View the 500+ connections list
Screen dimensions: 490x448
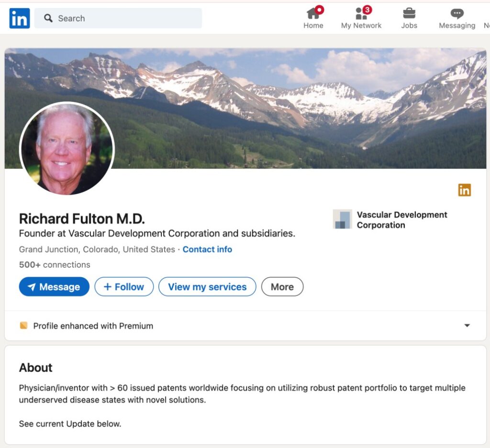click(x=54, y=264)
